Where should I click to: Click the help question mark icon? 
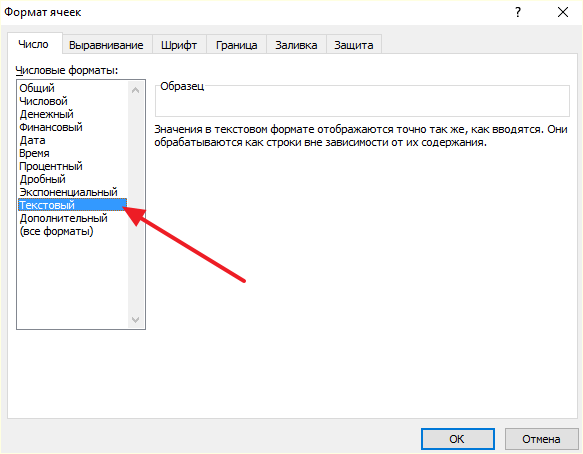tap(518, 13)
